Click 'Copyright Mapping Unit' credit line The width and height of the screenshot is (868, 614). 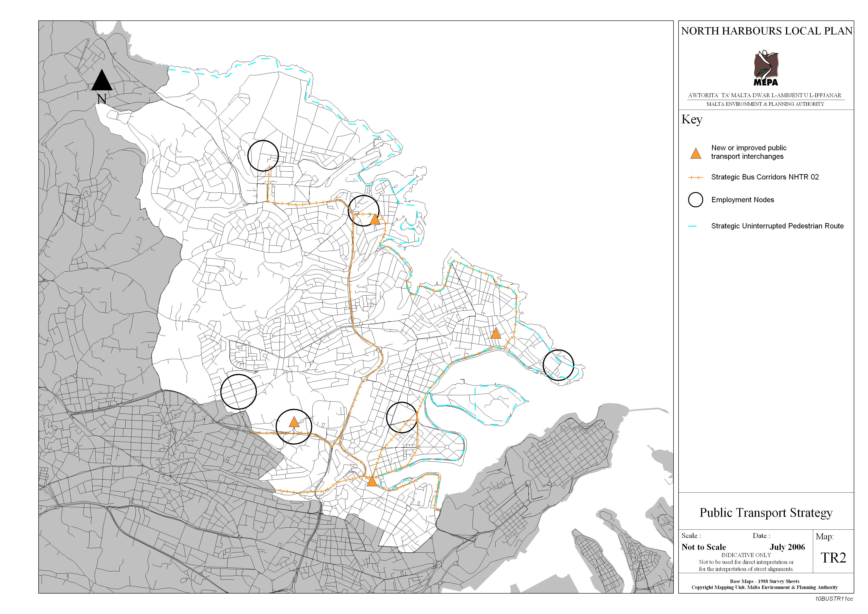click(x=764, y=588)
